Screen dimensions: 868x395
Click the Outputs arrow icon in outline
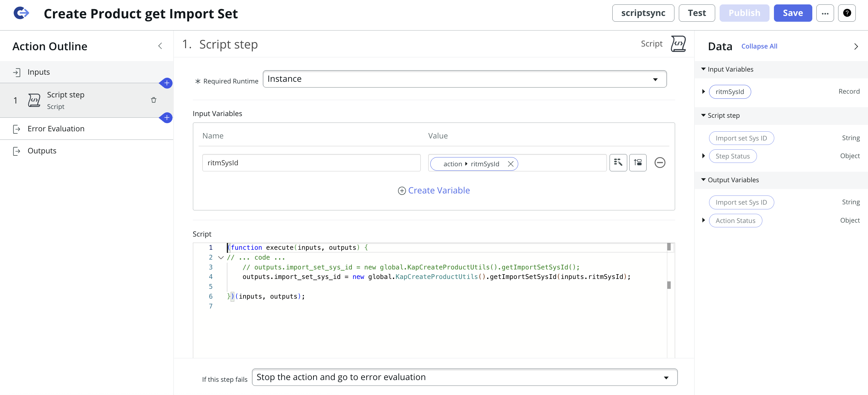[17, 151]
